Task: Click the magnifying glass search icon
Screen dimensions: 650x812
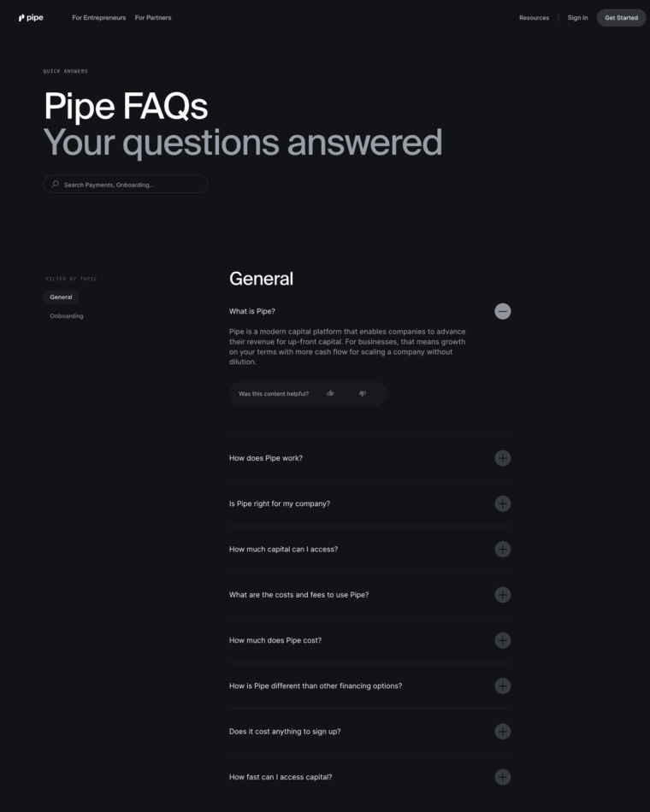Action: point(55,184)
